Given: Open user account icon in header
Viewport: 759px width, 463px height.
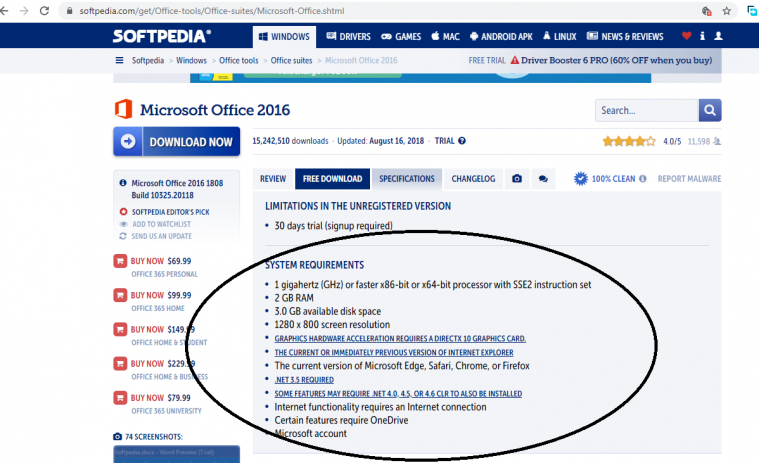Looking at the screenshot, I should [x=718, y=36].
